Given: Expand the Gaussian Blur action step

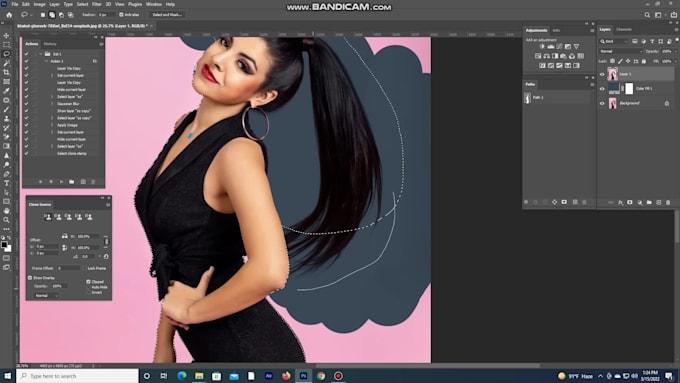Looking at the screenshot, I should (52, 104).
